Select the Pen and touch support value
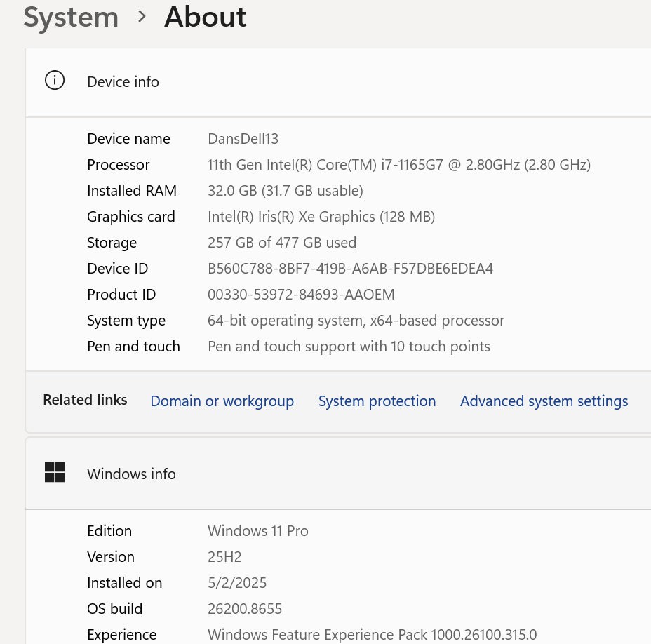This screenshot has width=651, height=644. point(349,347)
